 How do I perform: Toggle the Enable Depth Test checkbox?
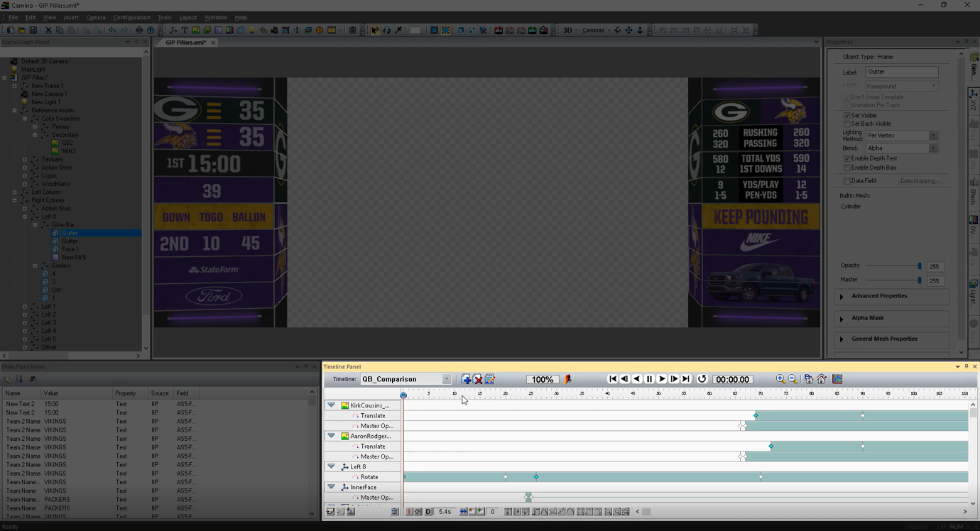coord(846,159)
